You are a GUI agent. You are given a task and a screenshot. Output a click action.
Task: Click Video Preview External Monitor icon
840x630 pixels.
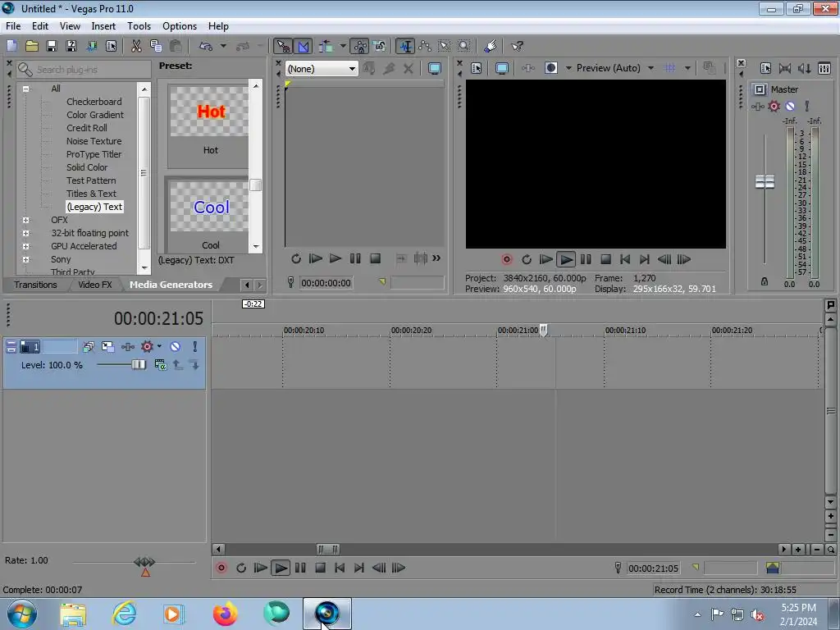click(x=502, y=68)
